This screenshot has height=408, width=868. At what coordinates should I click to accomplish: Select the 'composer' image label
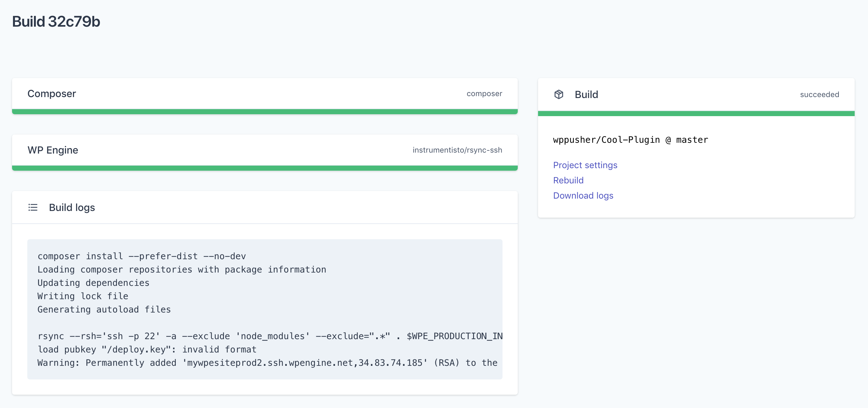pyautogui.click(x=484, y=94)
